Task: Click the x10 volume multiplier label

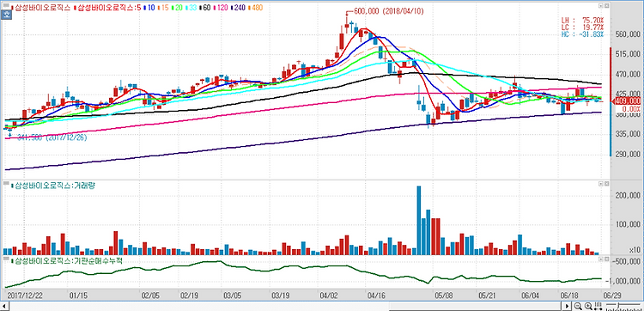Action: [x=635, y=250]
